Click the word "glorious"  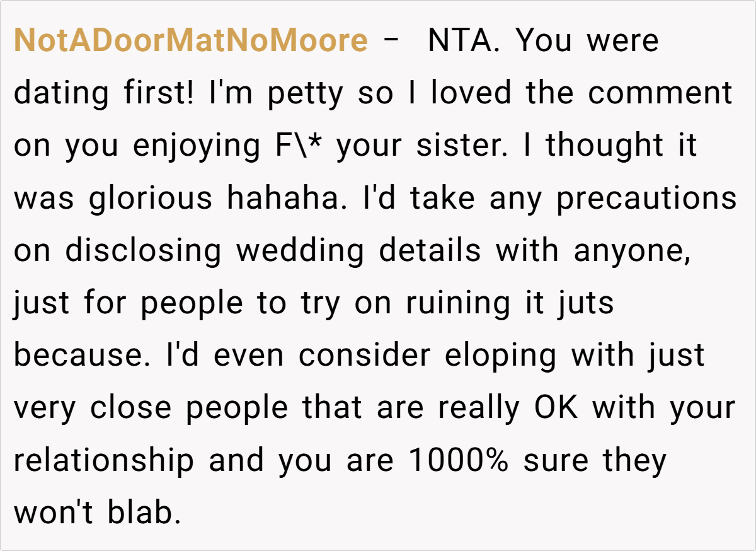pyautogui.click(x=152, y=199)
